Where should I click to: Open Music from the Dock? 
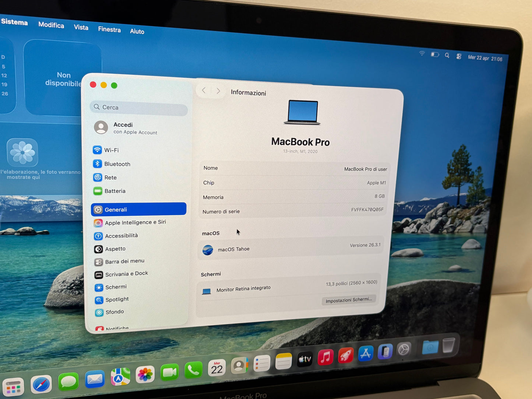pos(325,357)
